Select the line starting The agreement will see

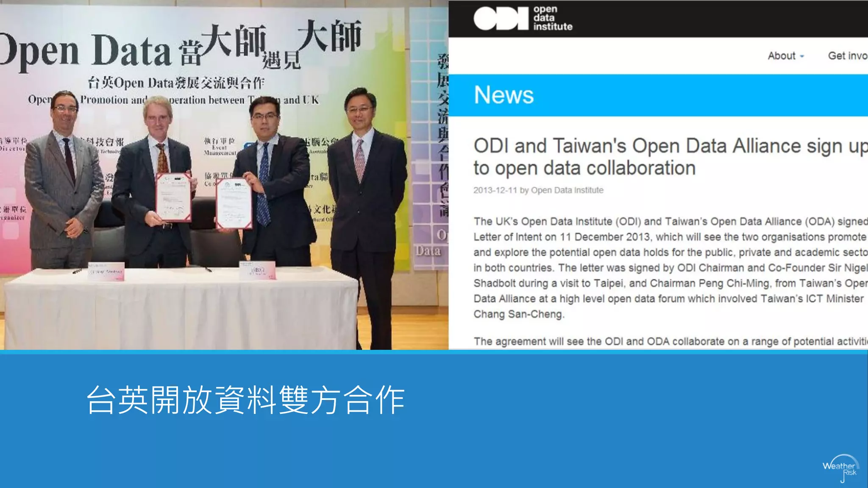[670, 341]
